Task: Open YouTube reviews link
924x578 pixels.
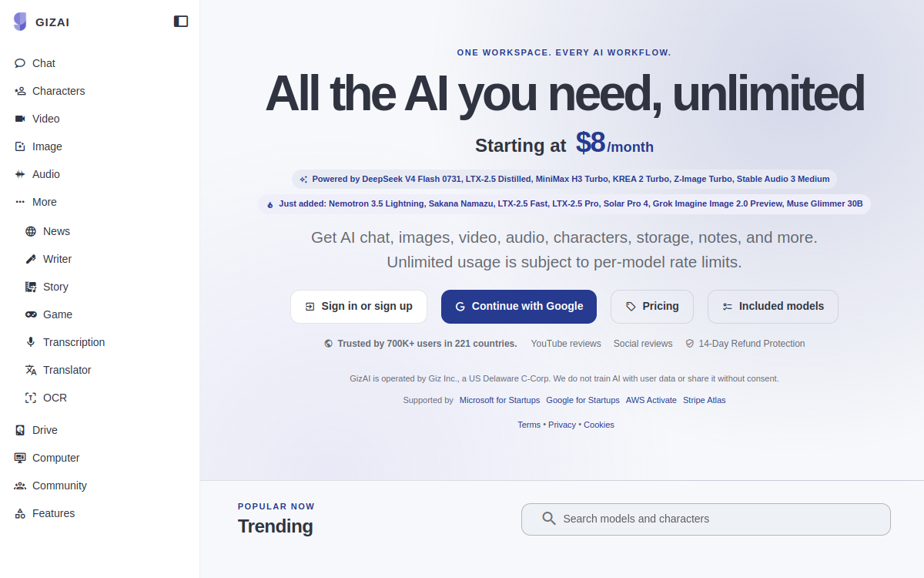Action: click(566, 344)
